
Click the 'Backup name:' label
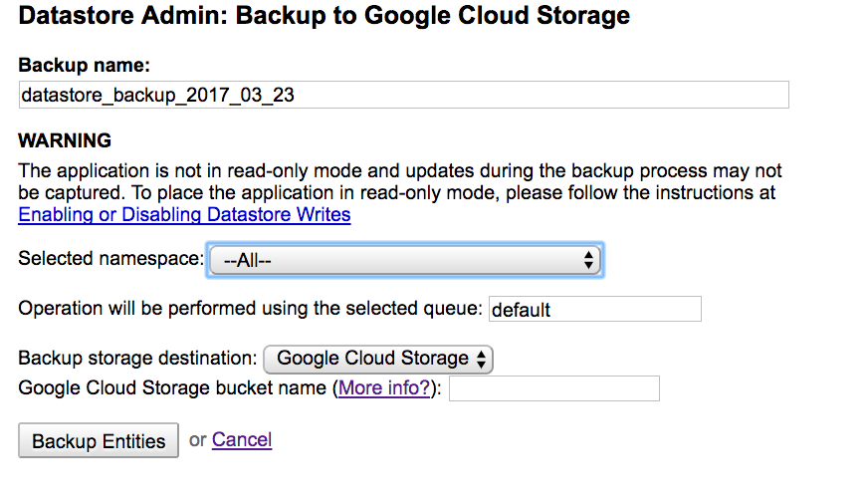(84, 66)
